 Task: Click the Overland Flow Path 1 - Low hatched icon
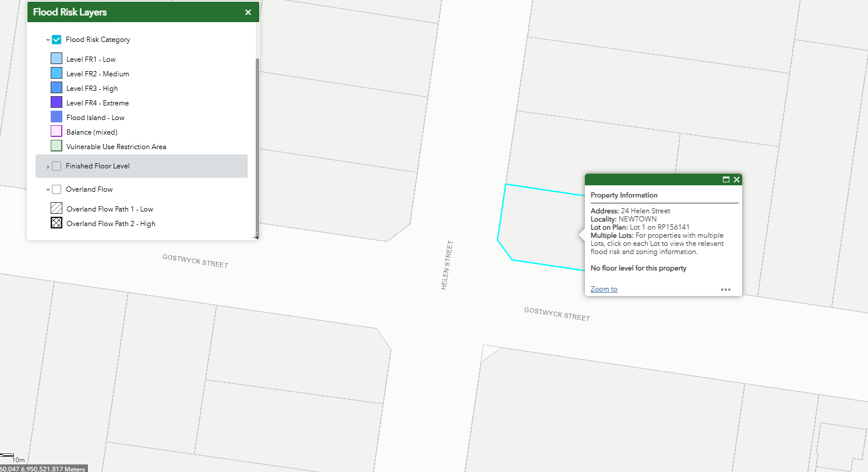(x=57, y=209)
